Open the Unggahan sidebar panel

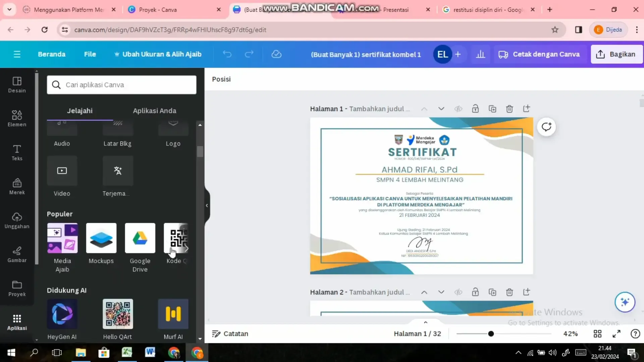[17, 220]
